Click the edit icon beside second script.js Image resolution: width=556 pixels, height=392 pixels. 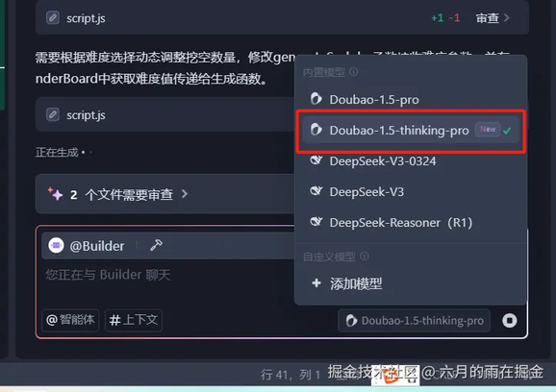point(53,114)
